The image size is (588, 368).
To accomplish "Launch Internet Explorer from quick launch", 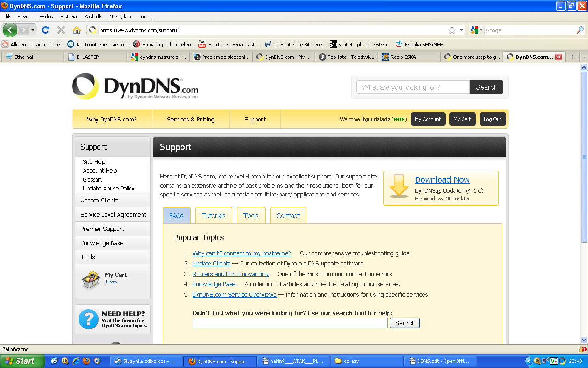I will click(76, 361).
